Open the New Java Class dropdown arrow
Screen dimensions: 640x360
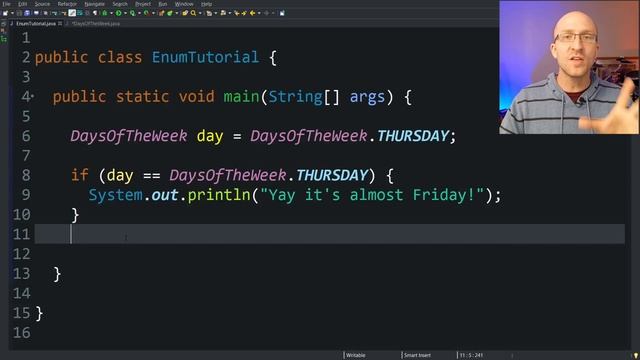point(177,13)
